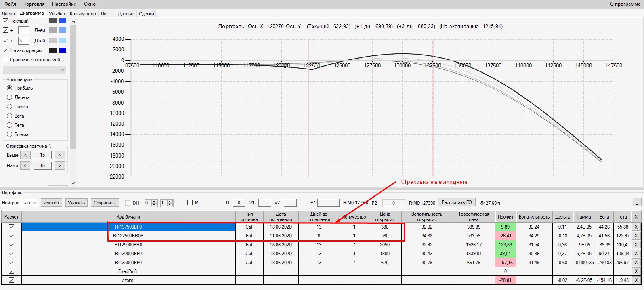Click the Рассчитать ГО button
This screenshot has width=644, height=290.
coord(457,202)
